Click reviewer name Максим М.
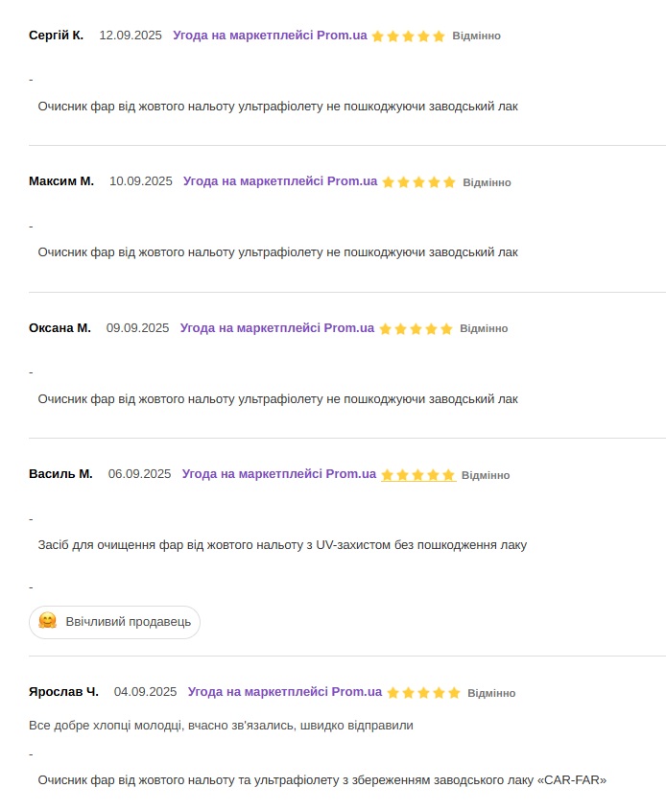 coord(61,181)
